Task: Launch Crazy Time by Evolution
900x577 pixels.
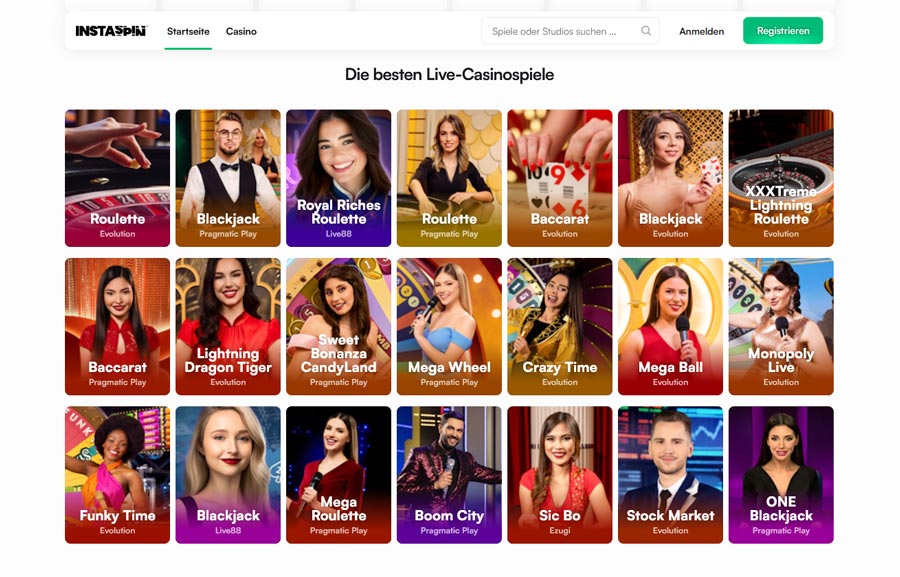Action: tap(560, 326)
